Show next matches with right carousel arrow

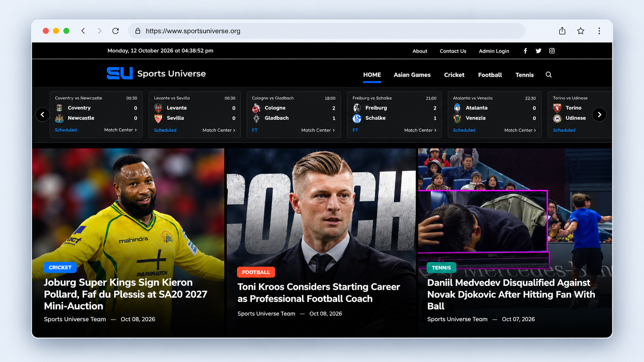tap(599, 114)
